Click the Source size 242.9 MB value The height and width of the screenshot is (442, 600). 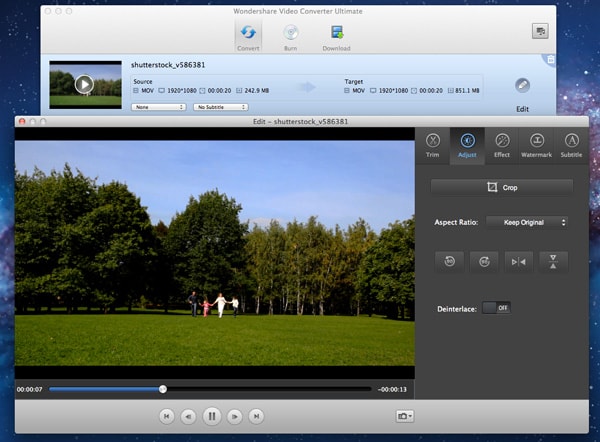pyautogui.click(x=257, y=91)
